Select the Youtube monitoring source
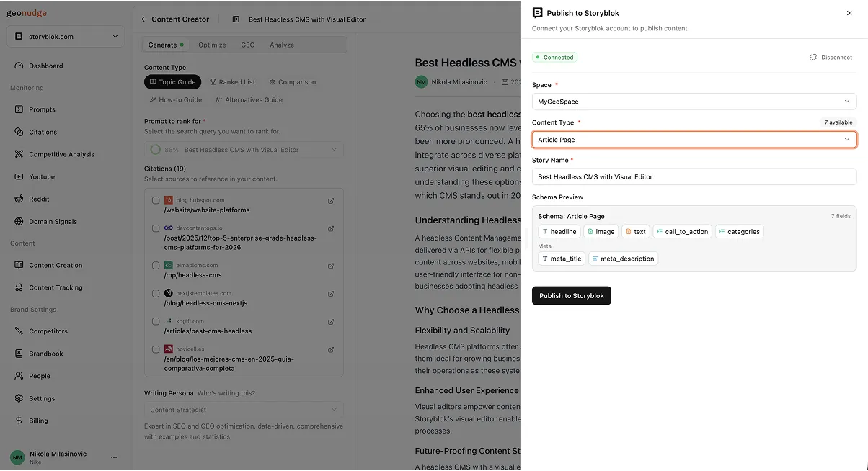Image resolution: width=868 pixels, height=471 pixels. click(x=43, y=176)
